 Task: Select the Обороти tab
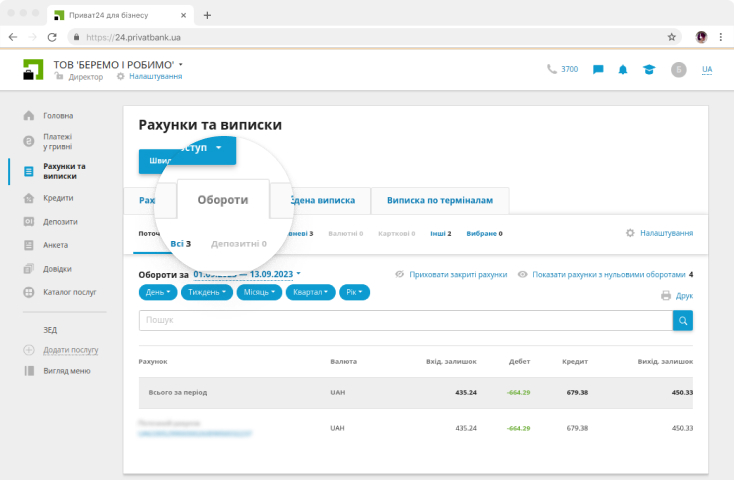click(x=222, y=200)
